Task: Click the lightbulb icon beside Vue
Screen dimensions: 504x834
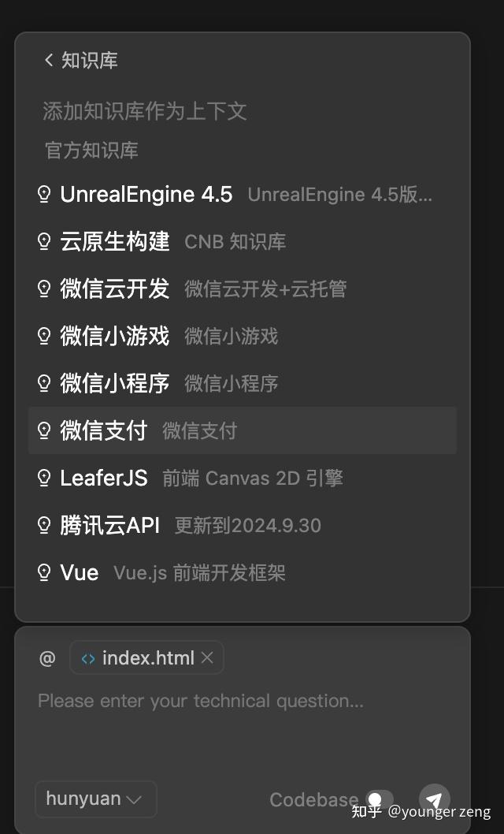Action: tap(44, 572)
